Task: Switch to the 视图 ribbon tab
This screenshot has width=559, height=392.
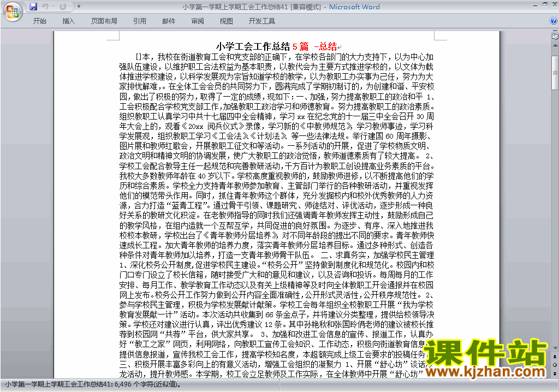Action: (x=226, y=21)
